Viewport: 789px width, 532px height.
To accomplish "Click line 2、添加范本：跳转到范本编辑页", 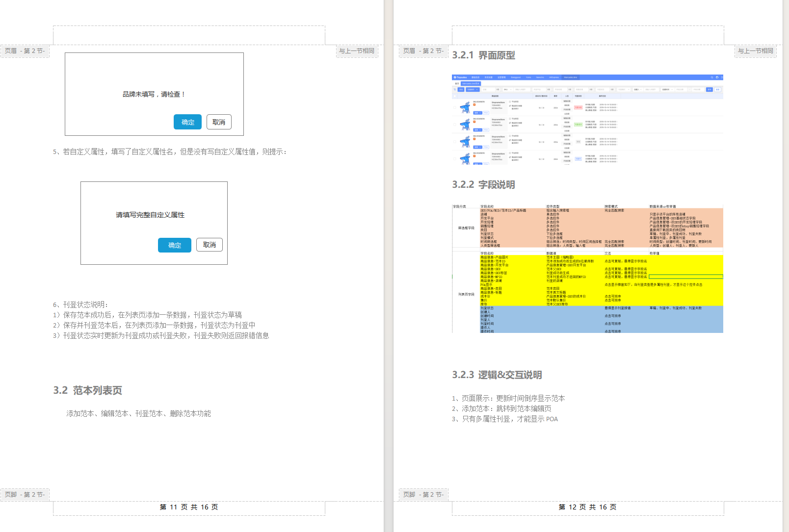I will pos(501,409).
